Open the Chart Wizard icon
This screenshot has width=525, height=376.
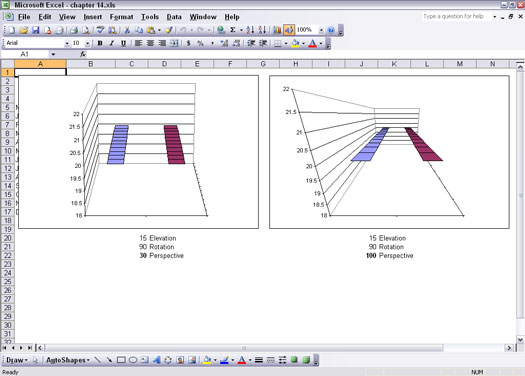[x=277, y=30]
